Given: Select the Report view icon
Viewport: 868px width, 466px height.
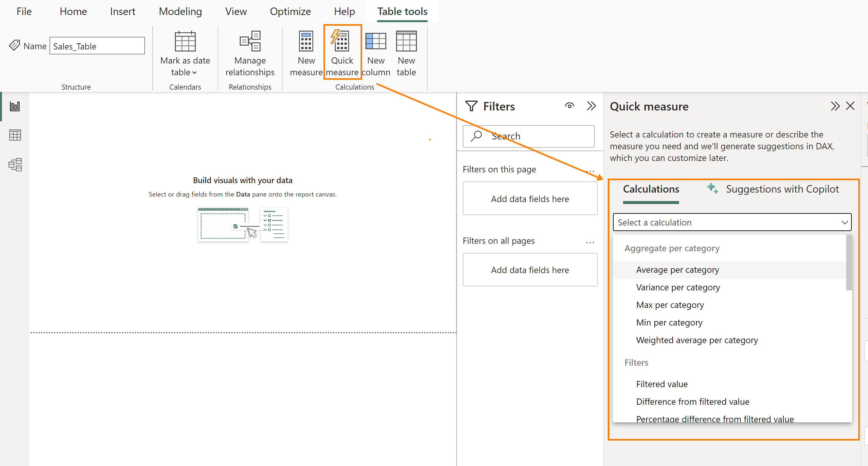Looking at the screenshot, I should point(15,106).
